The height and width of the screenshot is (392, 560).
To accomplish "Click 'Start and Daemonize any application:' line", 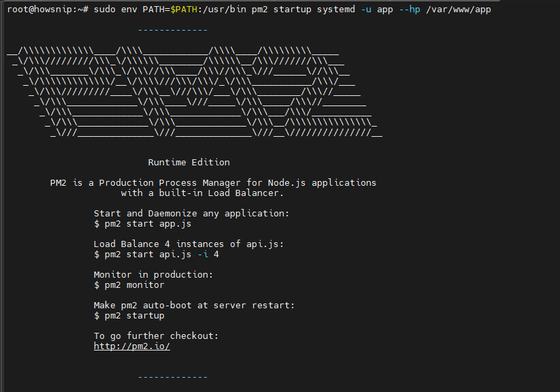I will point(191,213).
